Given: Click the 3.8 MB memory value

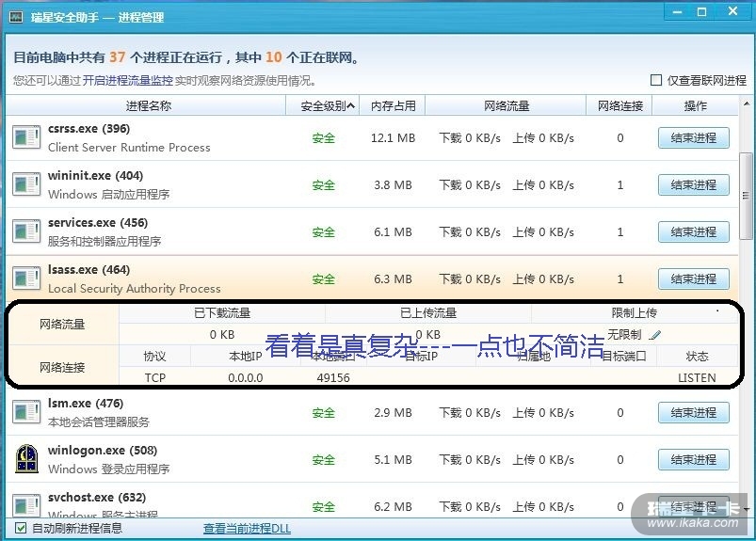Looking at the screenshot, I should click(x=393, y=185).
